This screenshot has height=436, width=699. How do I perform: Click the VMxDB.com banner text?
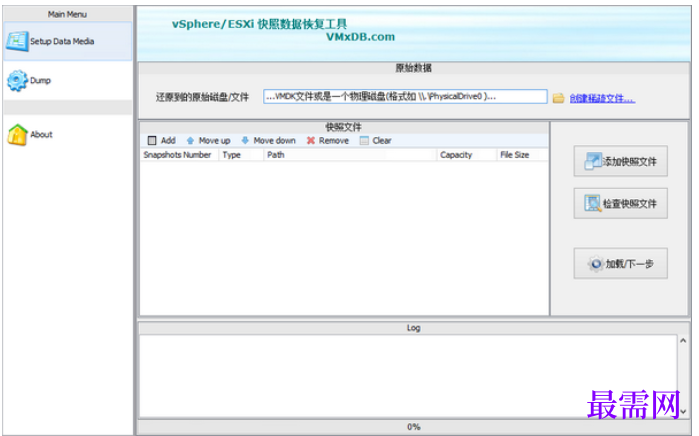360,37
